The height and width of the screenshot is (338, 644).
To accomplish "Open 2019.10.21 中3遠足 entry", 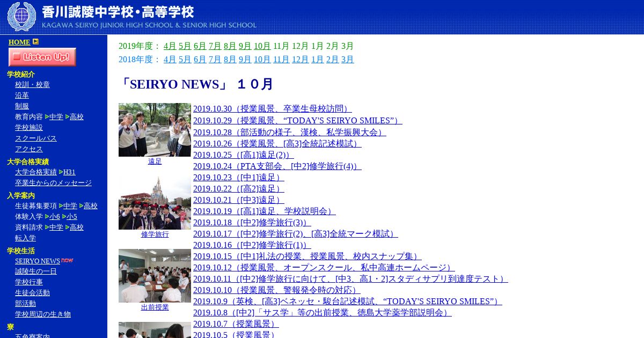I will (239, 200).
